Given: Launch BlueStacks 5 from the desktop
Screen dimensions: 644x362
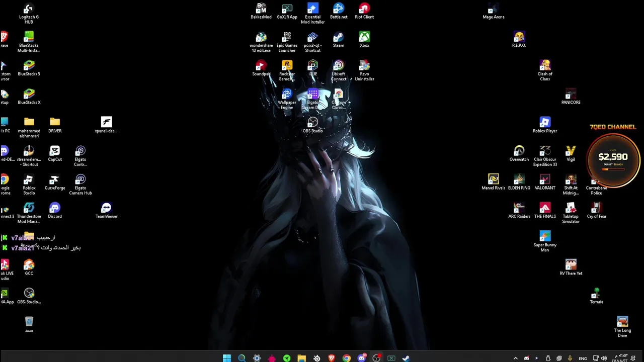Looking at the screenshot, I should pyautogui.click(x=29, y=68).
